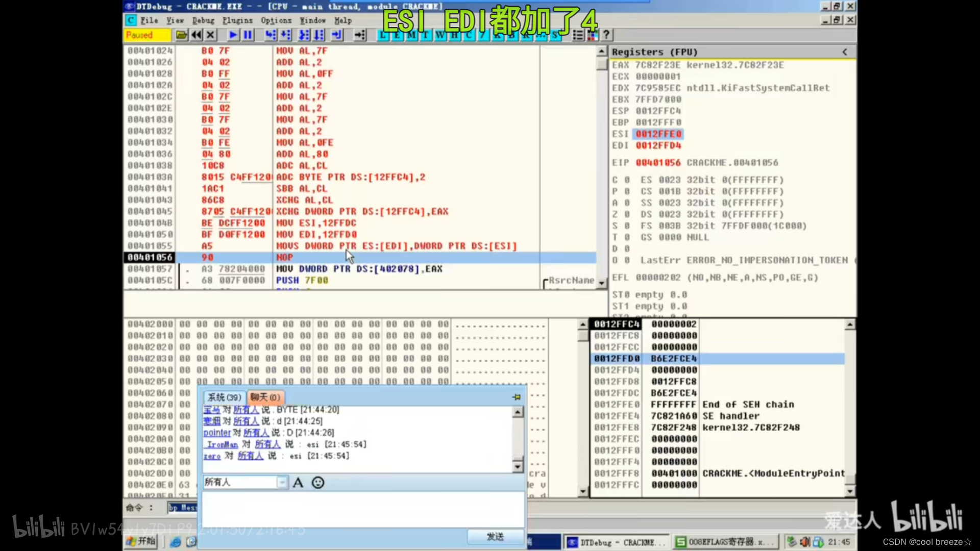
Task: Open the font A icon in chat
Action: pos(298,483)
